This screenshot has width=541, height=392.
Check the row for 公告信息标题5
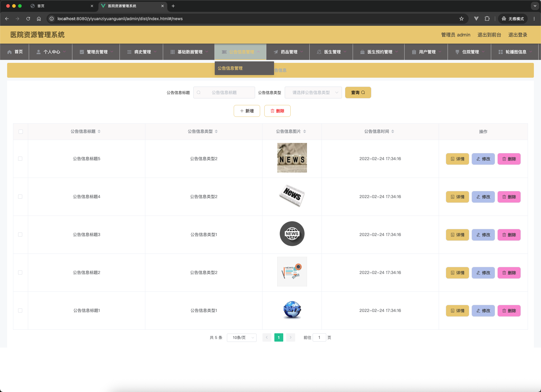tap(20, 159)
